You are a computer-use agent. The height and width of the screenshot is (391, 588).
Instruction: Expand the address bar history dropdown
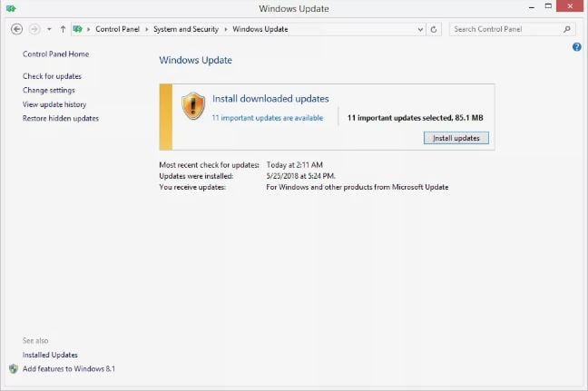419,29
